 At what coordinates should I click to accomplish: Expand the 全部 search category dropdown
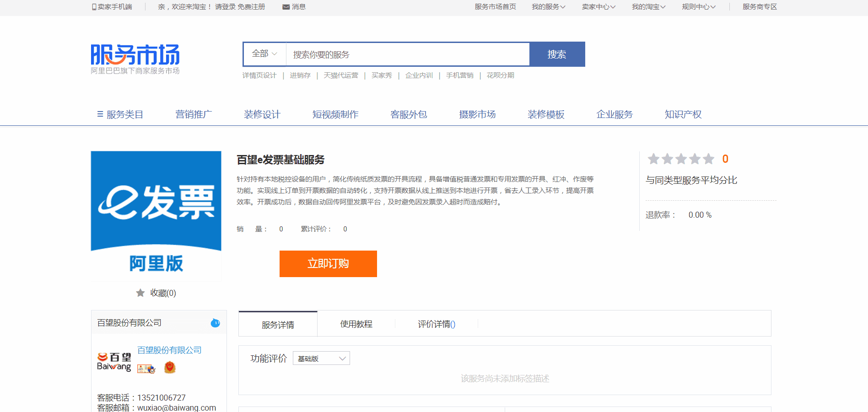coord(264,54)
